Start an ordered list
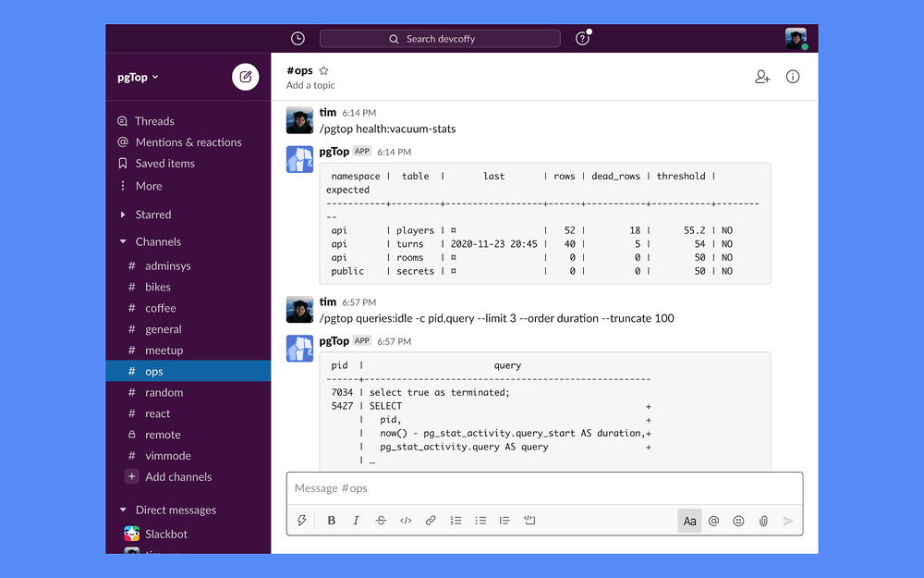 pyautogui.click(x=456, y=520)
